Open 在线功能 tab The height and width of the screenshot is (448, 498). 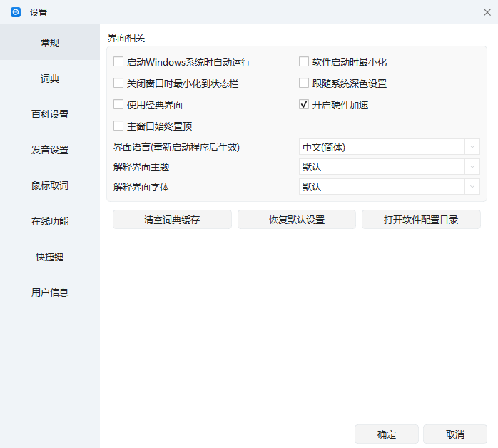click(x=50, y=221)
